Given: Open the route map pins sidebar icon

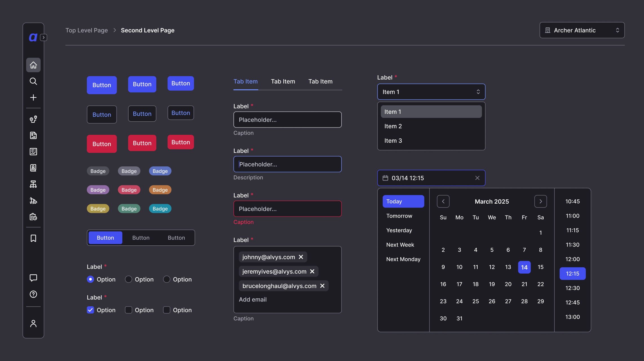Looking at the screenshot, I should pyautogui.click(x=33, y=119).
